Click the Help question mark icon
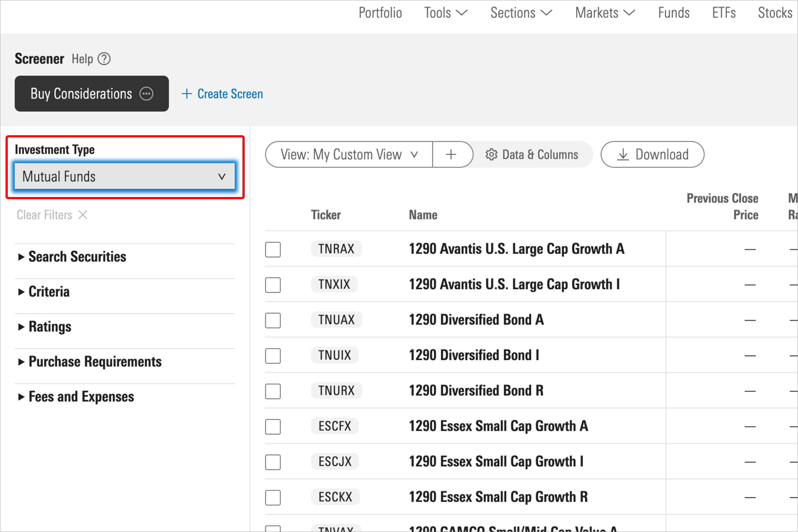Viewport: 798px width, 532px height. click(104, 59)
